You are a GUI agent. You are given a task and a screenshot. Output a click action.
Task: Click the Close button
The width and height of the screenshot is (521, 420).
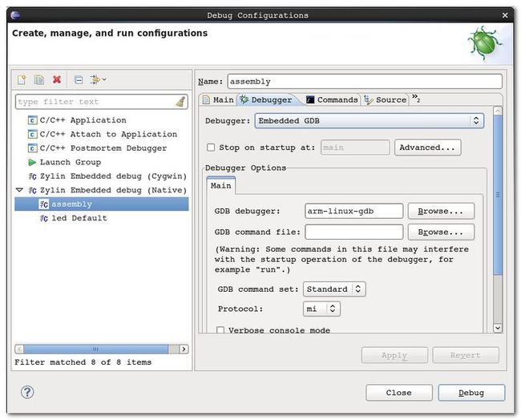tap(399, 393)
